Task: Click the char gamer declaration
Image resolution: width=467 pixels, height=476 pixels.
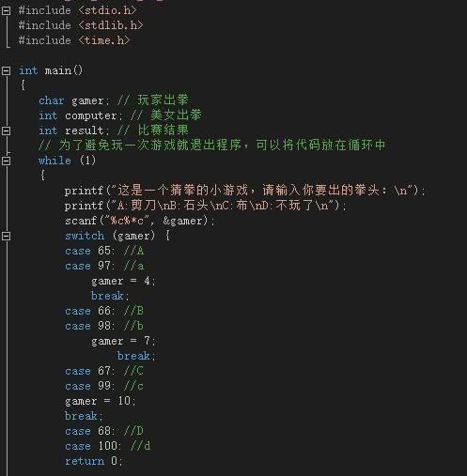Action: 74,100
